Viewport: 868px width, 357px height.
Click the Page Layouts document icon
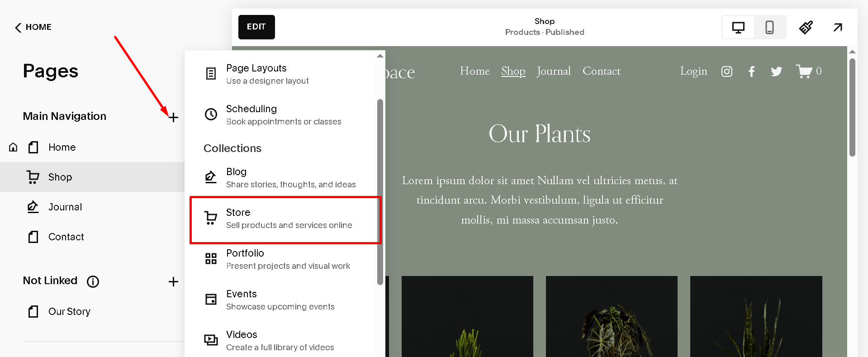211,74
